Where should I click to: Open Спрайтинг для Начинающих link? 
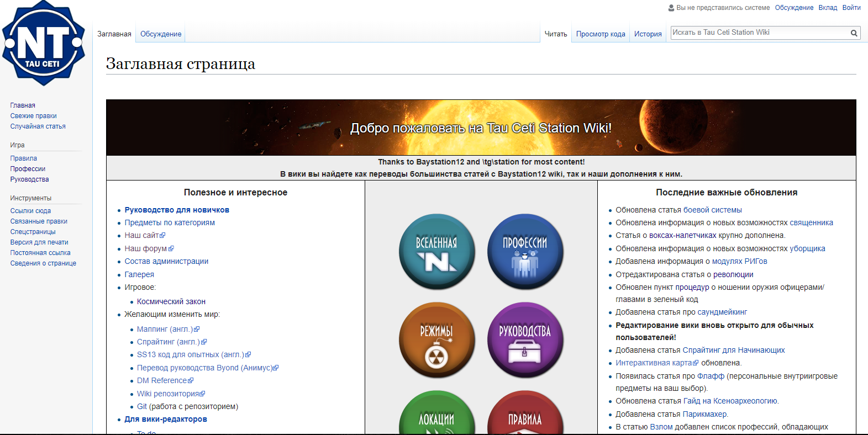click(734, 350)
